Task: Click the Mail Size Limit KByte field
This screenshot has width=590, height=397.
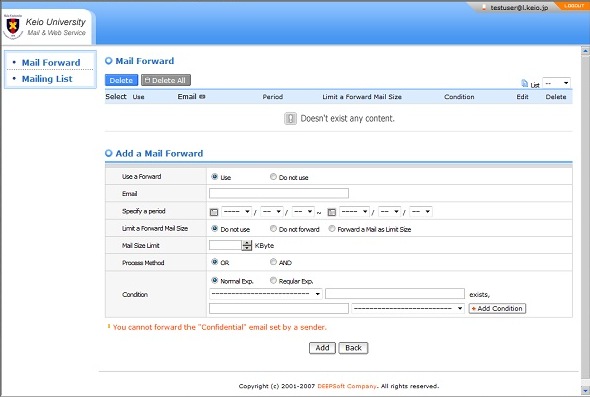Action: point(225,245)
